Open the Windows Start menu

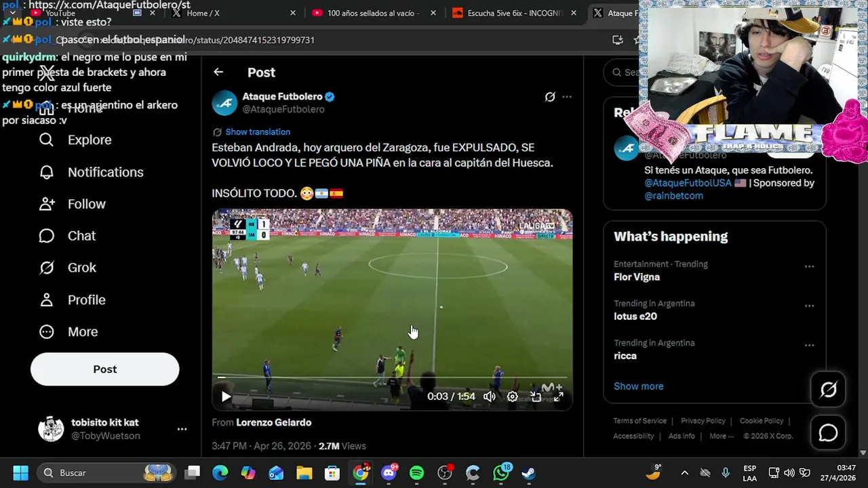(20, 473)
